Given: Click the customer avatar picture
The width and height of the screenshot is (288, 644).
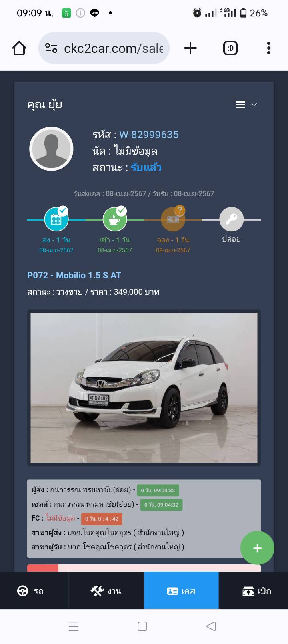Looking at the screenshot, I should (51, 149).
